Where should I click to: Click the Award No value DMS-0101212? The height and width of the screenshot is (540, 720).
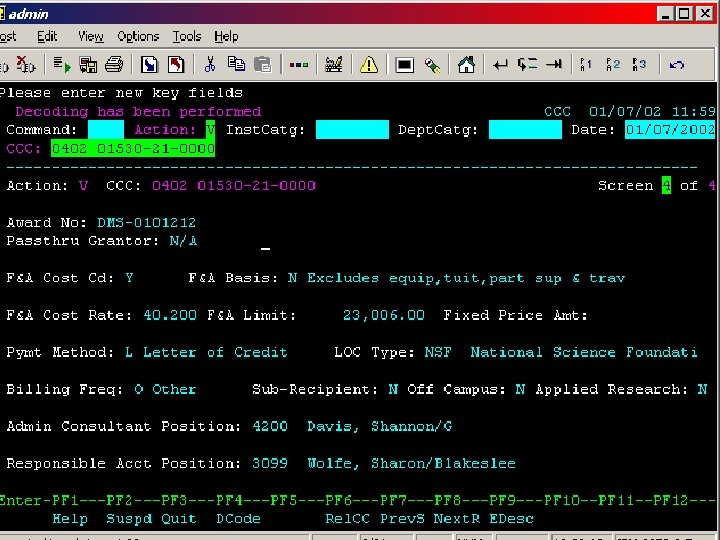click(x=146, y=223)
